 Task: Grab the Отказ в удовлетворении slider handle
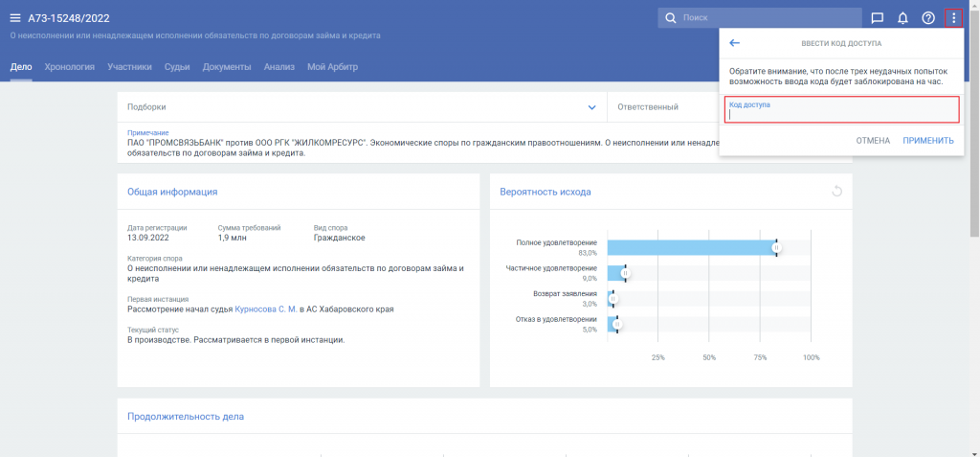[617, 325]
